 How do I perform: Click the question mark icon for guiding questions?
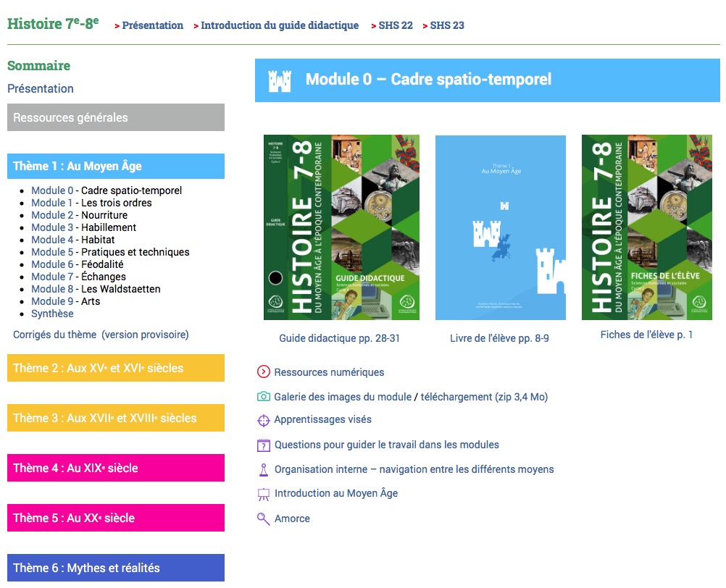264,445
